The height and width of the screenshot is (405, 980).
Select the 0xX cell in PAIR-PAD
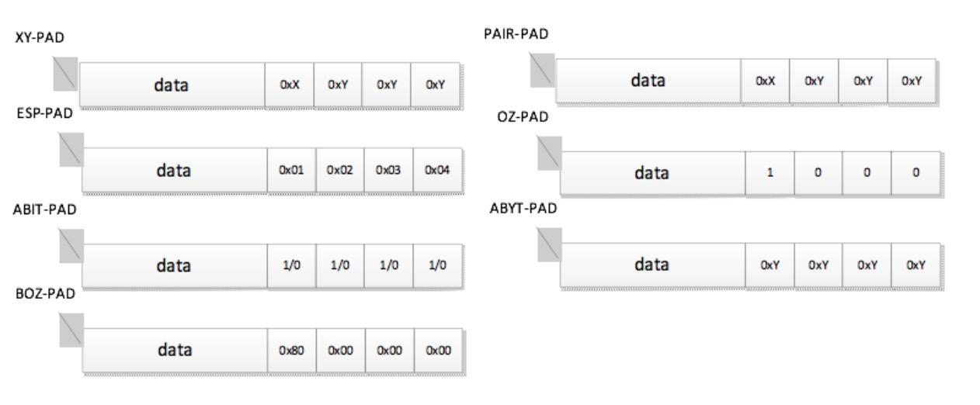pos(765,81)
